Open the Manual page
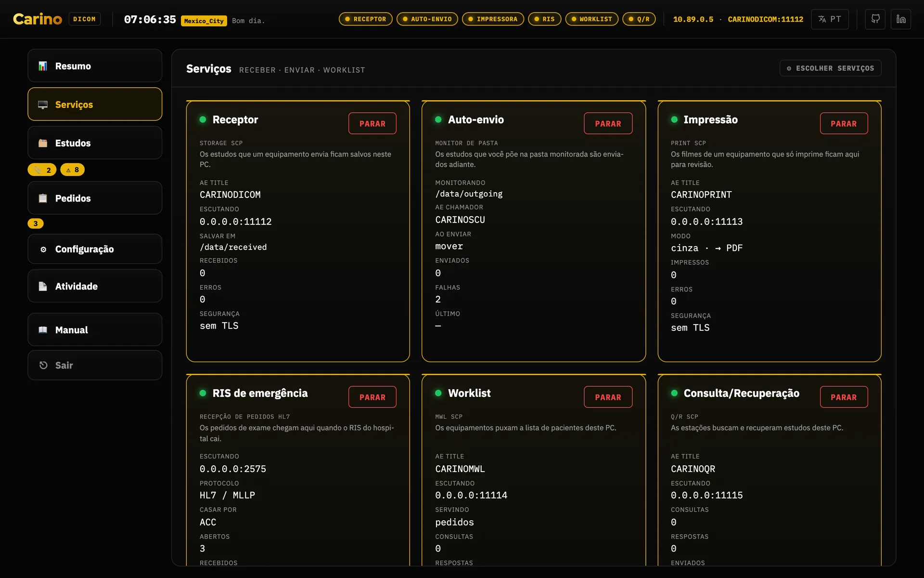The width and height of the screenshot is (924, 578). [95, 330]
